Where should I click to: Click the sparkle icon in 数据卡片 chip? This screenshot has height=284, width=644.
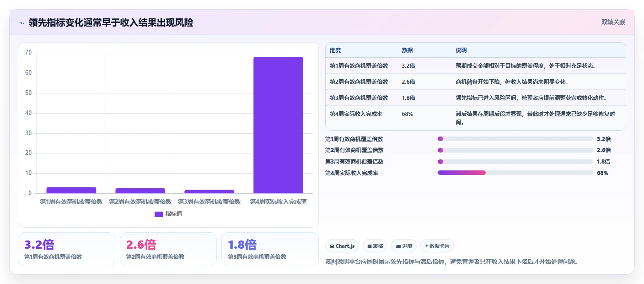[427, 246]
